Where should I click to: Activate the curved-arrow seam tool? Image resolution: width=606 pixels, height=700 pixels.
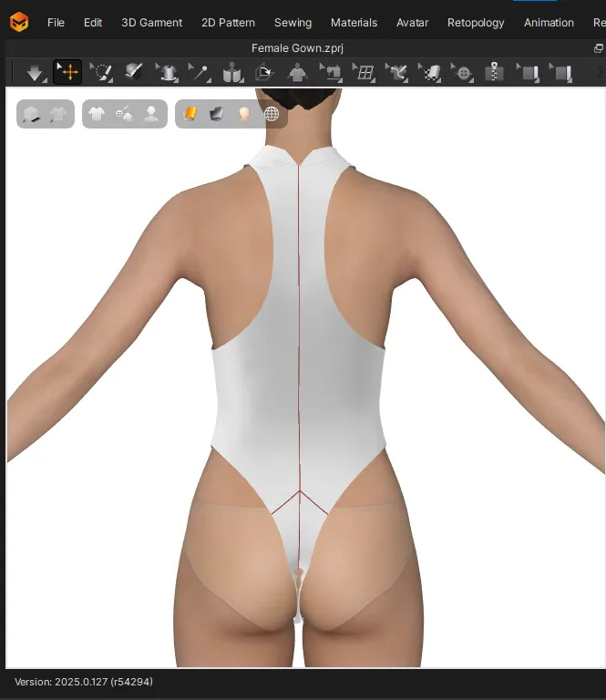[x=396, y=72]
